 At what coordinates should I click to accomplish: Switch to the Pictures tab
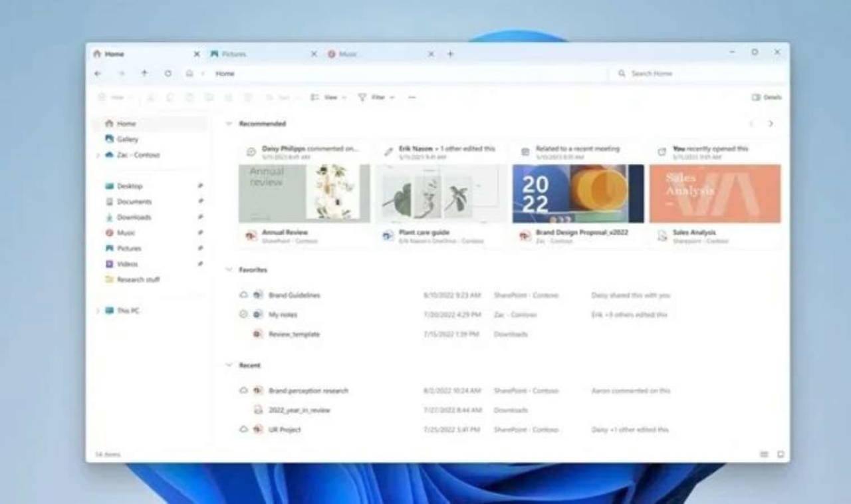[x=233, y=54]
